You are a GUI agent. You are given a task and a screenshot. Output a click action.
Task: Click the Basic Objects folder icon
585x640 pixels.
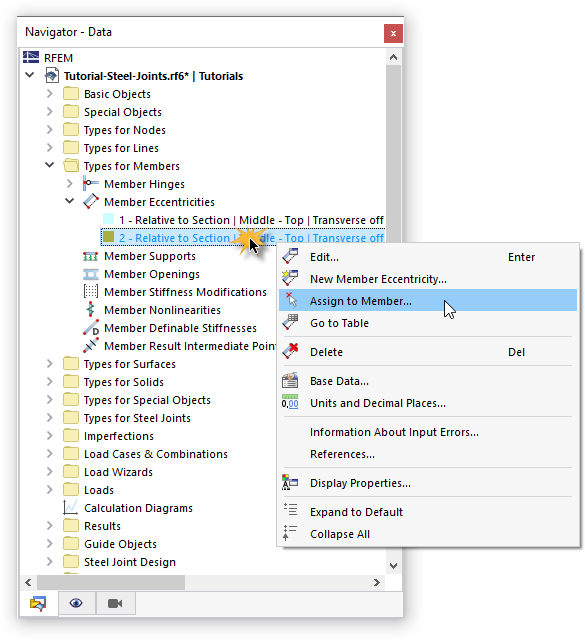(x=71, y=93)
